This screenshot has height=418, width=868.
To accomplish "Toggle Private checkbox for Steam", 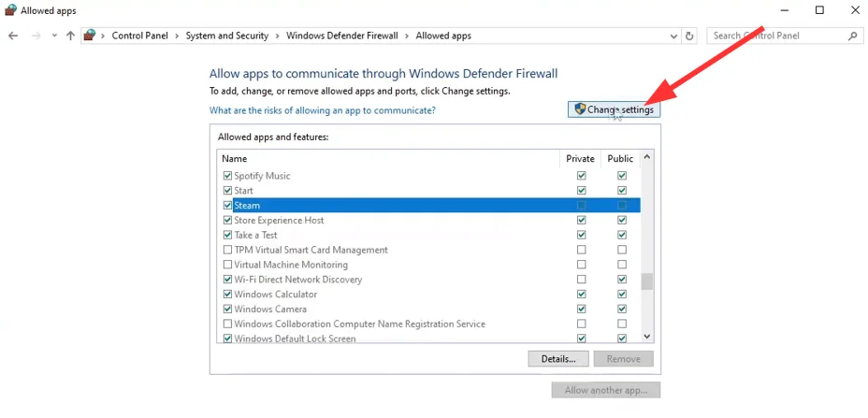I will coord(581,206).
